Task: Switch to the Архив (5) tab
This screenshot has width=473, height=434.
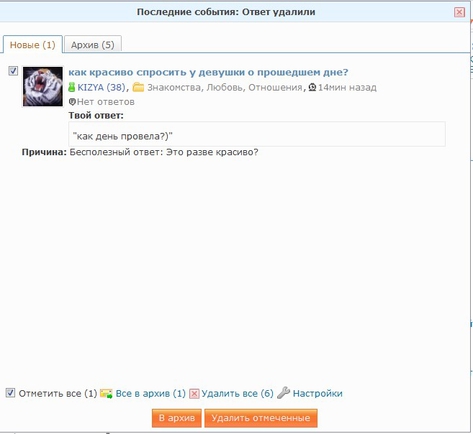Action: coord(93,44)
